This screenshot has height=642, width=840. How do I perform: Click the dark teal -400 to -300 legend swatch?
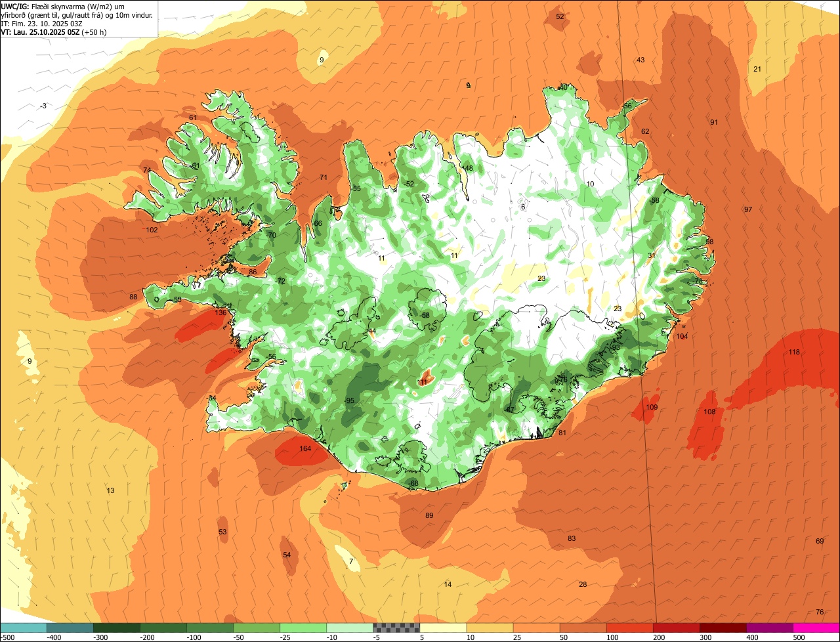pyautogui.click(x=70, y=628)
